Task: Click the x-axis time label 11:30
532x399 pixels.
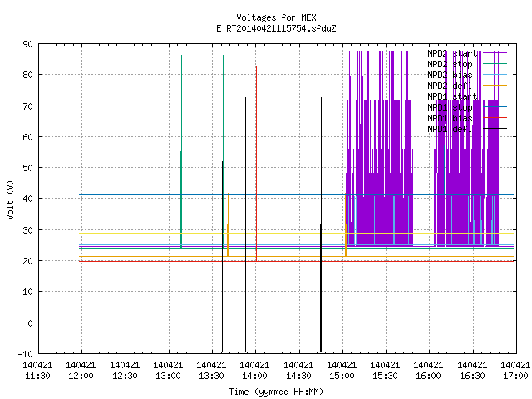Action: (x=37, y=377)
